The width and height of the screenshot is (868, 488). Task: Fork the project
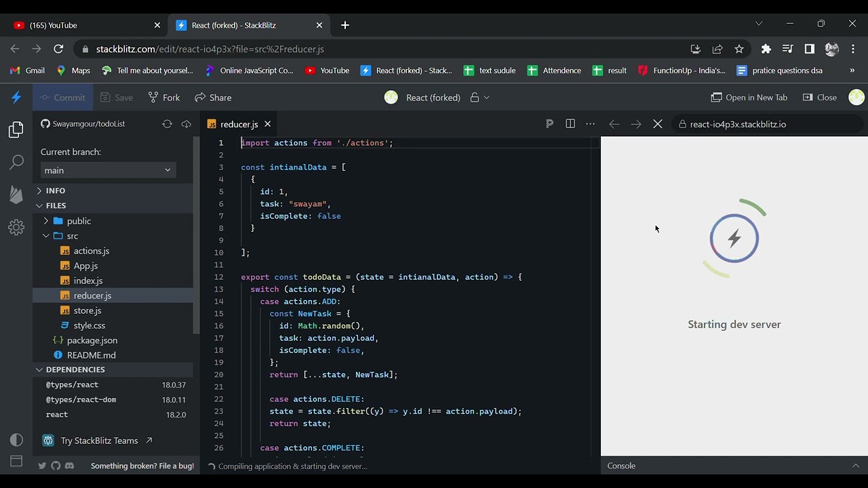pos(164,98)
